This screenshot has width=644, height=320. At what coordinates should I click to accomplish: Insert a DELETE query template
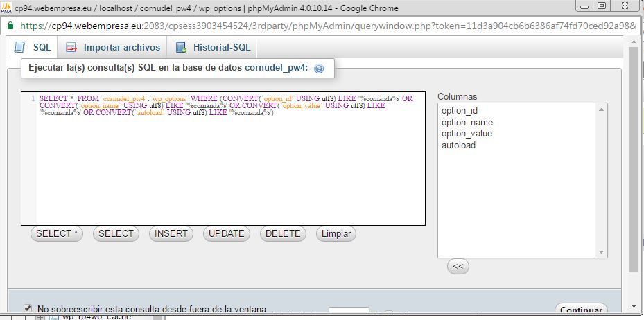pos(283,233)
